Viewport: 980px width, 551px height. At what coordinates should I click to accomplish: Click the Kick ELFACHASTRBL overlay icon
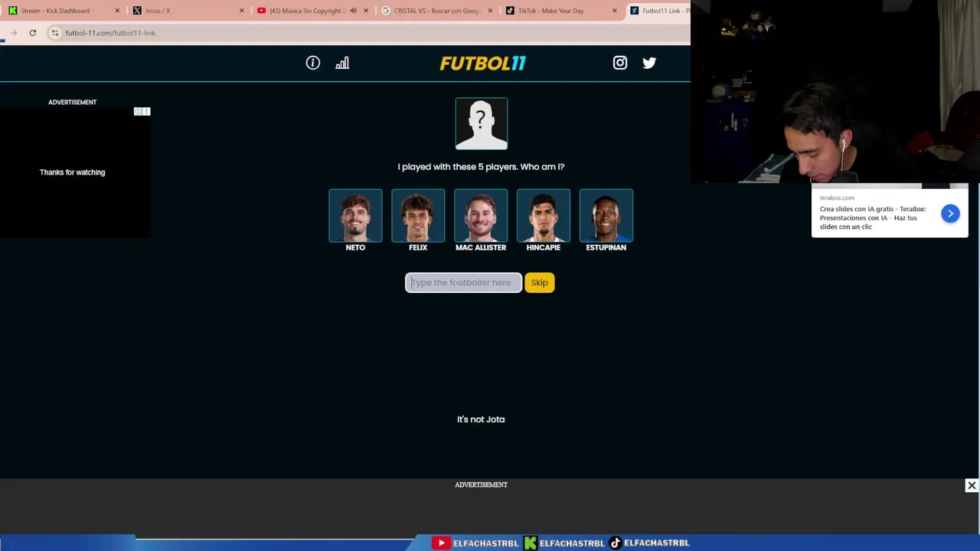(530, 543)
